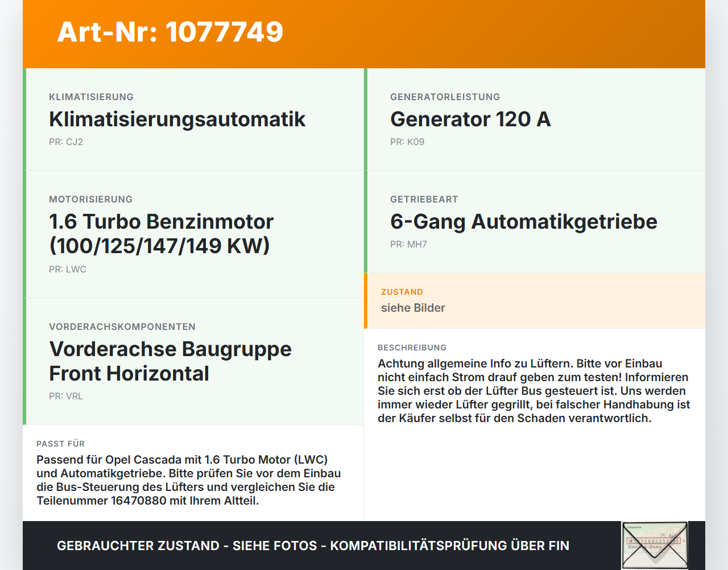Screen dimensions: 728x570
Task: Click the BESCHREIBUNG label
Action: point(412,348)
